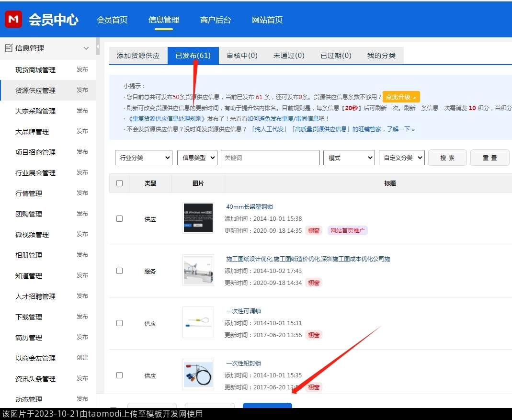This screenshot has height=420, width=512.
Task: Click the 搜索 button
Action: tap(447, 158)
